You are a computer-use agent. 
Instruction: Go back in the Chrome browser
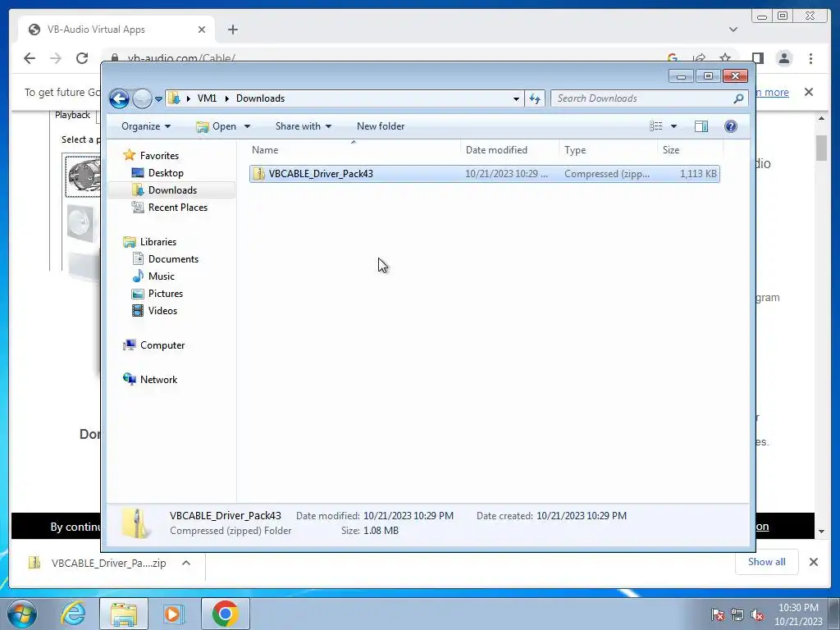click(x=30, y=58)
